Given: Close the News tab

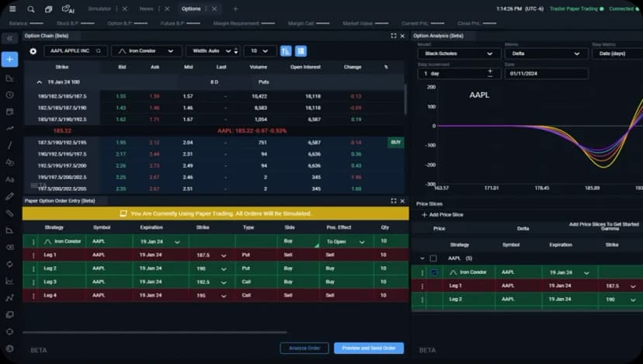Looking at the screenshot, I should [x=167, y=9].
